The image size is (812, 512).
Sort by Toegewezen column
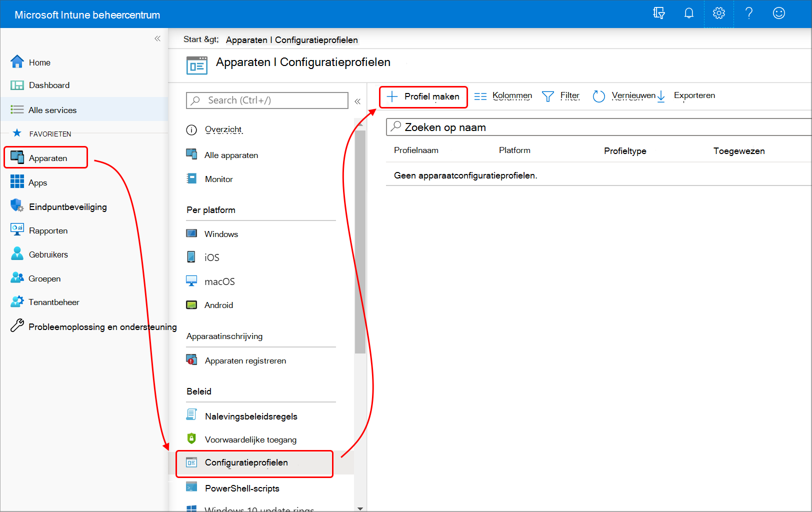(739, 151)
